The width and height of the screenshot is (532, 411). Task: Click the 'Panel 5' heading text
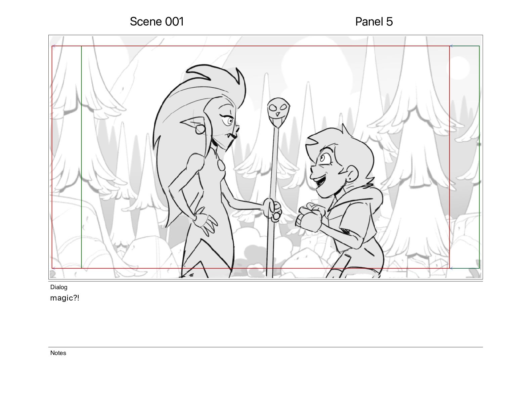click(x=374, y=21)
